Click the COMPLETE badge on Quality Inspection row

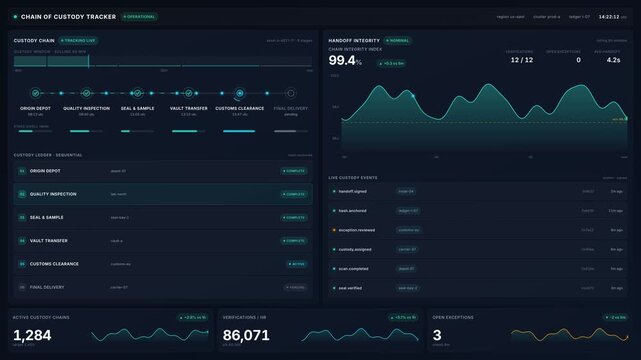[x=294, y=194]
